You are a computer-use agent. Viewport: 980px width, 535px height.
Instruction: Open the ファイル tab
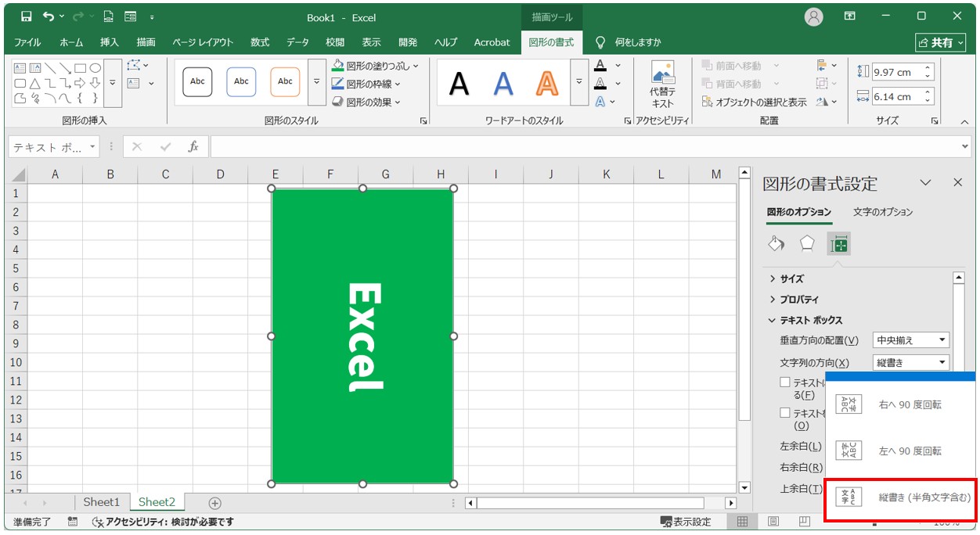pyautogui.click(x=27, y=42)
